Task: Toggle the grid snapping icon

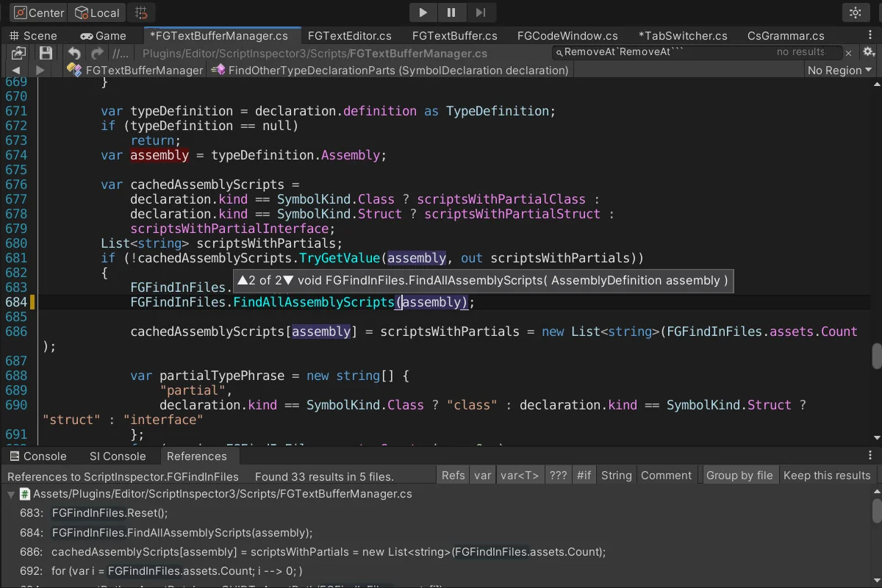Action: click(142, 12)
